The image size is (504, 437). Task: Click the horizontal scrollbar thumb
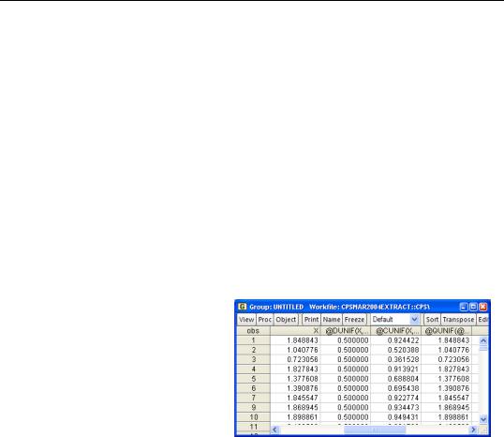375,429
